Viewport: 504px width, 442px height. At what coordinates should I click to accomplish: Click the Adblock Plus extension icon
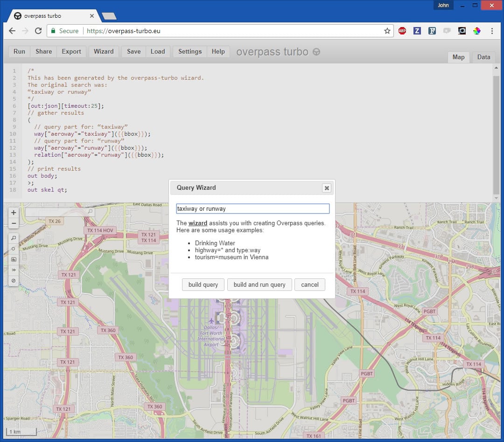pos(402,31)
